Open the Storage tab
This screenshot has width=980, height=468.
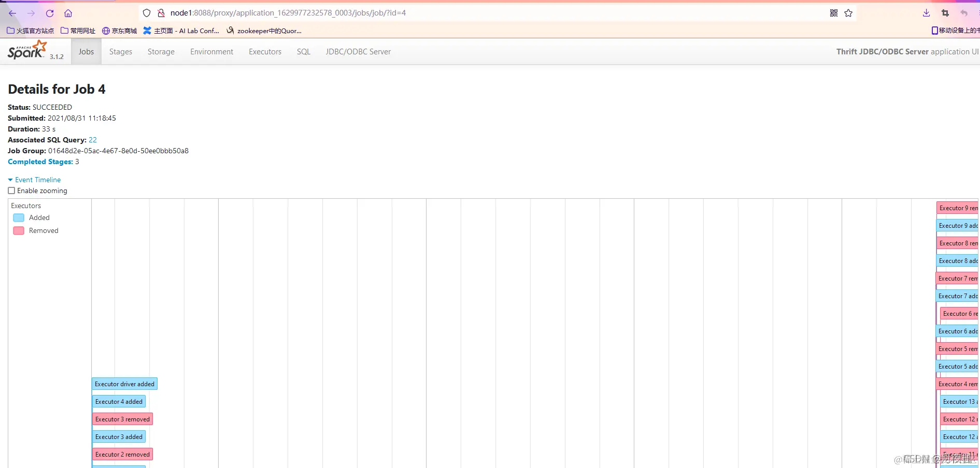coord(161,52)
